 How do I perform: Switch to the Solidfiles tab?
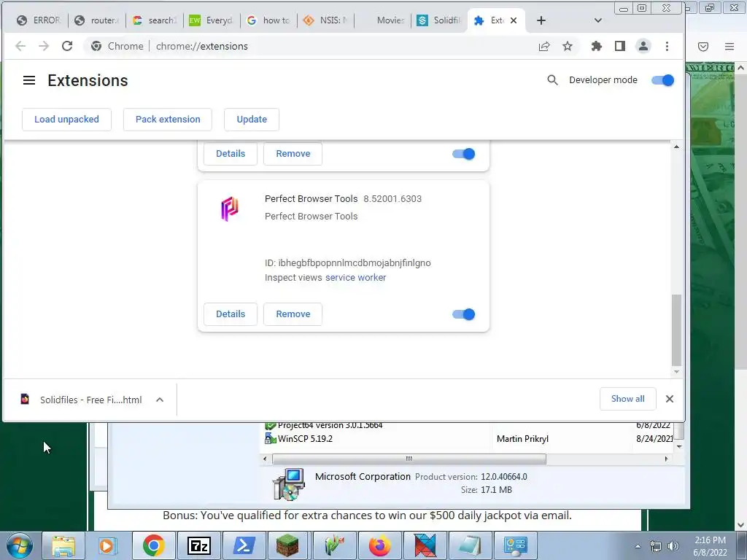point(440,20)
